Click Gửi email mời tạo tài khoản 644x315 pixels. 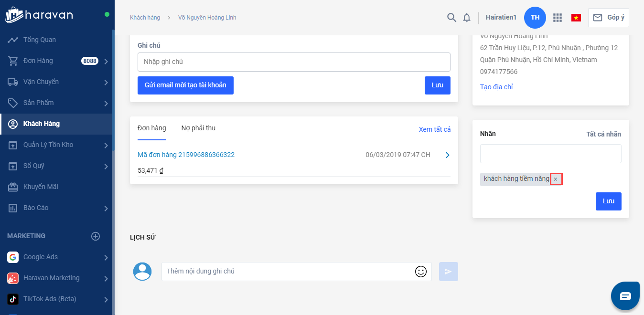pyautogui.click(x=185, y=85)
